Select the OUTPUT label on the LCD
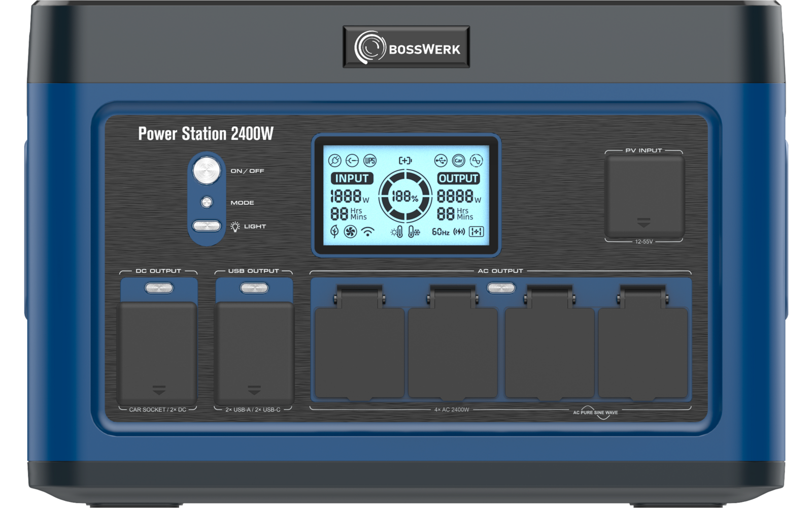This screenshot has height=508, width=812. click(458, 178)
